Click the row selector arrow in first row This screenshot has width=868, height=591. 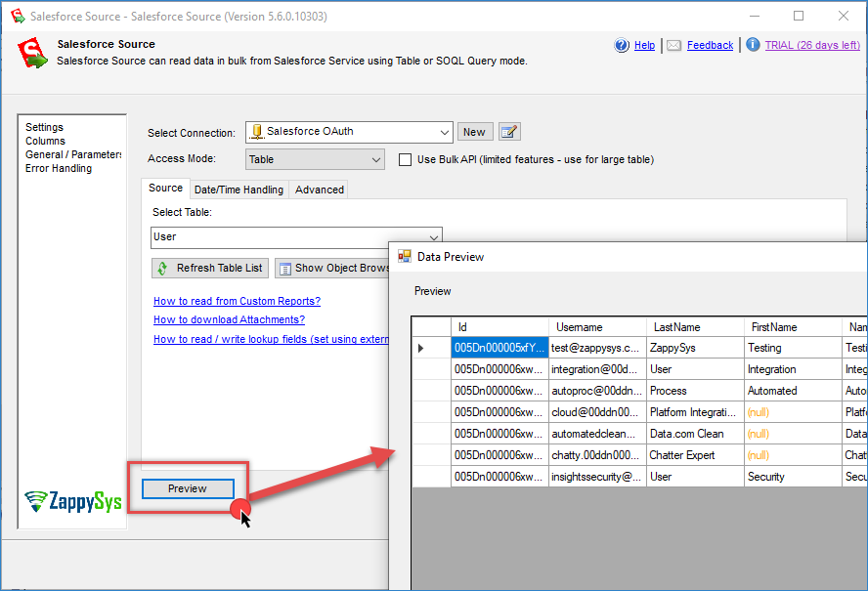tap(421, 348)
